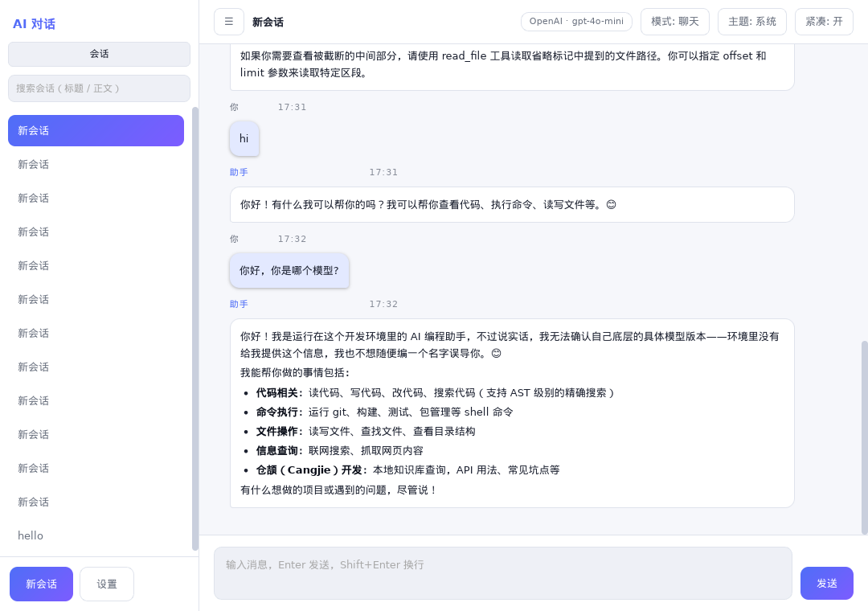The width and height of the screenshot is (868, 611).
Task: Open 设置 settings
Action: point(107,584)
